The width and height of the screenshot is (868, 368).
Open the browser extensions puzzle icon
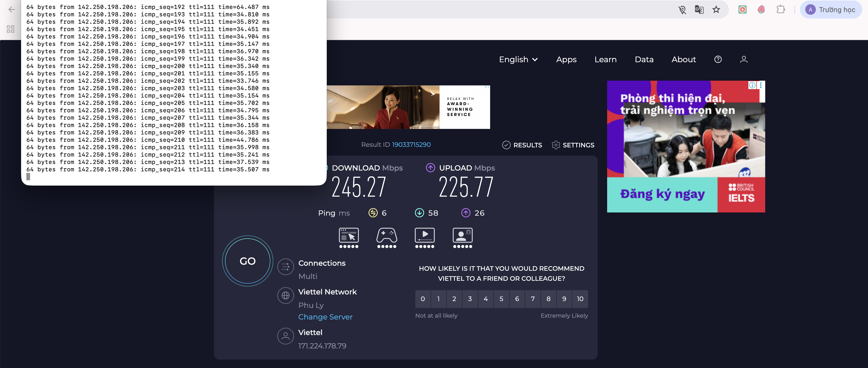click(781, 10)
